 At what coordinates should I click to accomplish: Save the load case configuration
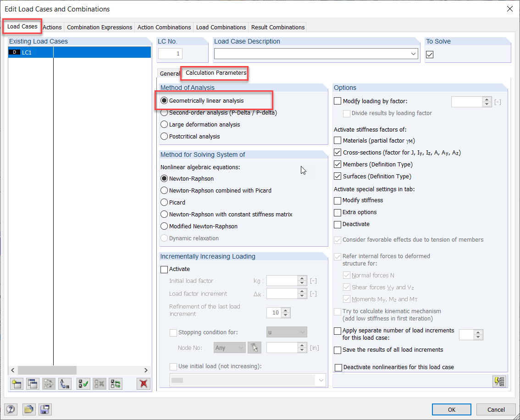[x=44, y=409]
